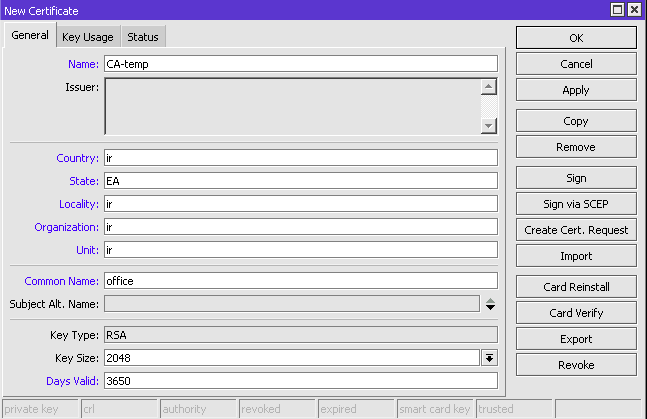Choose Sign via SCEP

click(x=576, y=204)
